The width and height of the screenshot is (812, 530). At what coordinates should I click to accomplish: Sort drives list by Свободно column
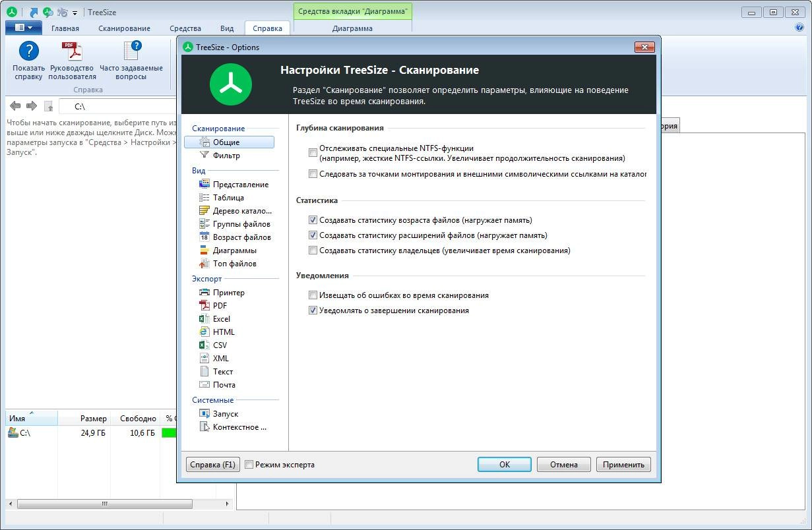point(135,418)
